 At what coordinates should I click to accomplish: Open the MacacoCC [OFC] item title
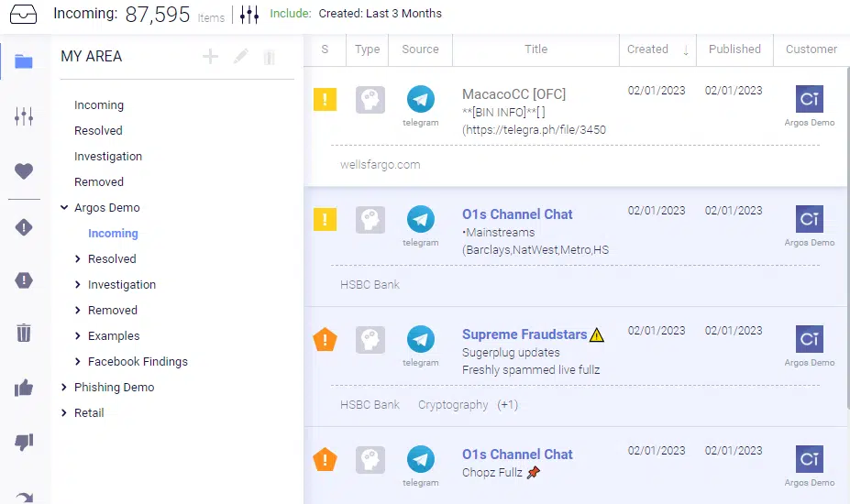pyautogui.click(x=513, y=94)
